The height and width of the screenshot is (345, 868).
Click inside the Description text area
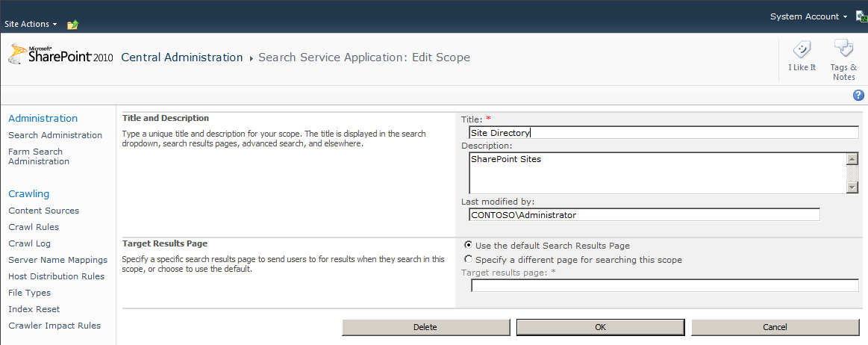point(658,173)
